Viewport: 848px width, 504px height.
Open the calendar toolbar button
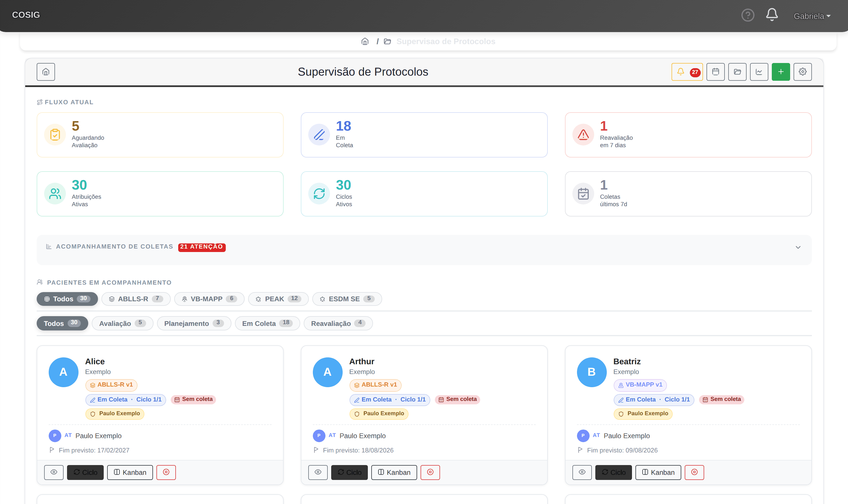click(715, 72)
